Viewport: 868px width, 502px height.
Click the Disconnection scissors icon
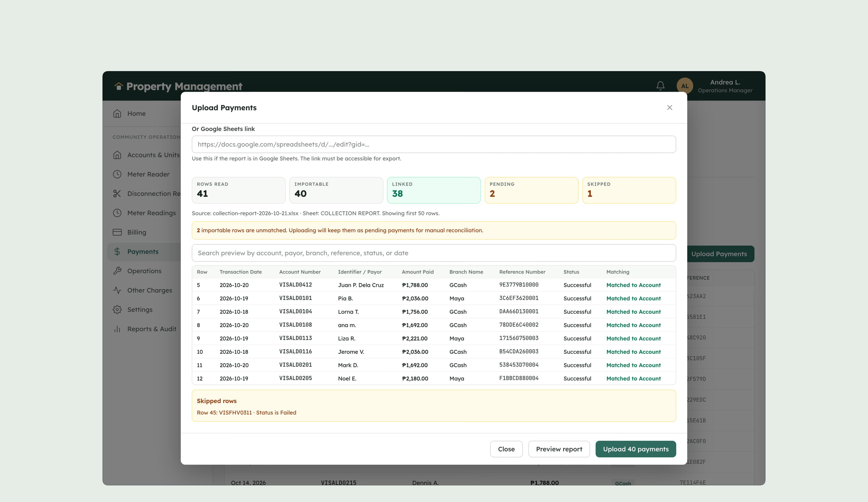117,193
